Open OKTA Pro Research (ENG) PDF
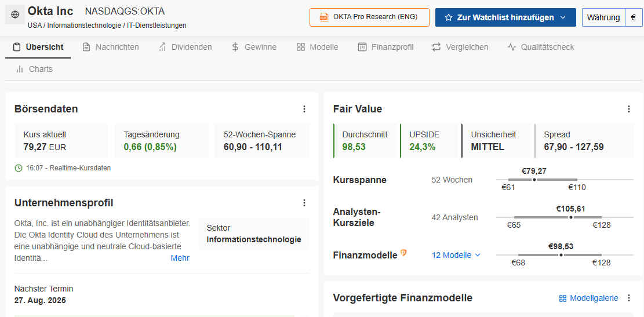The image size is (644, 317). pyautogui.click(x=369, y=17)
